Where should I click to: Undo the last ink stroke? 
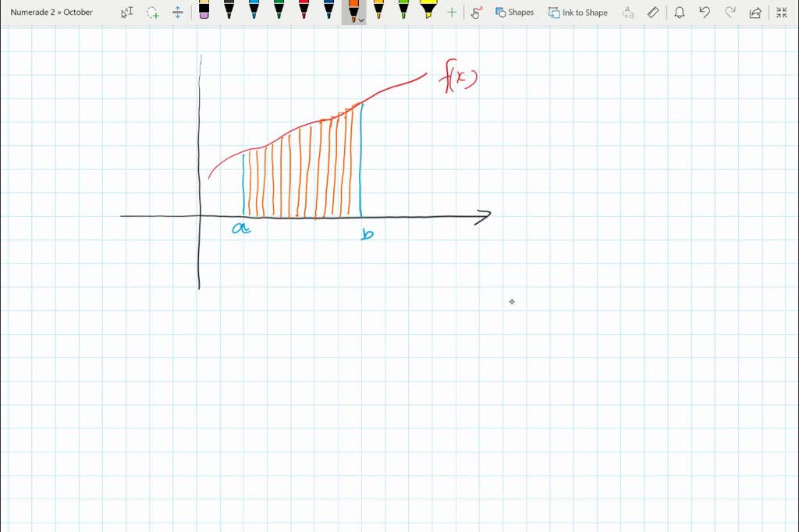coord(705,12)
